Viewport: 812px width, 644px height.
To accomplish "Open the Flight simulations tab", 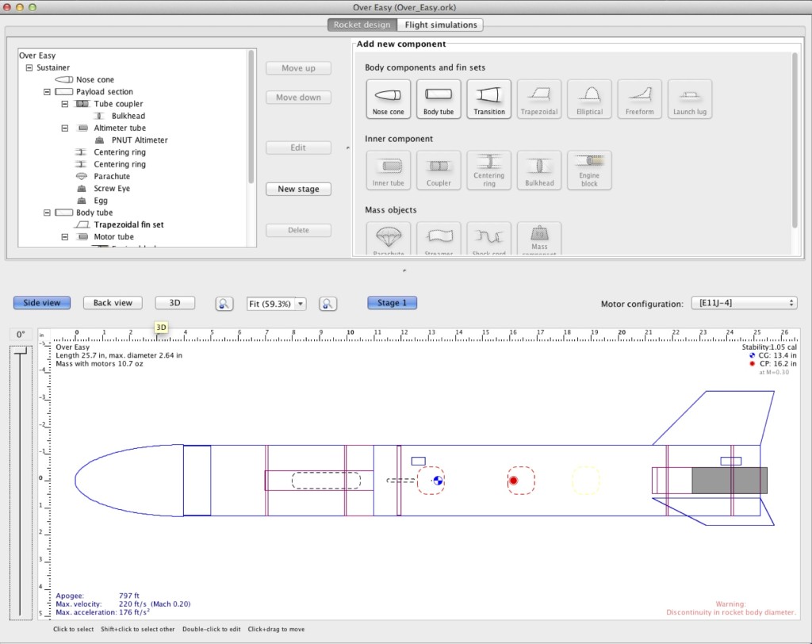I will (441, 25).
